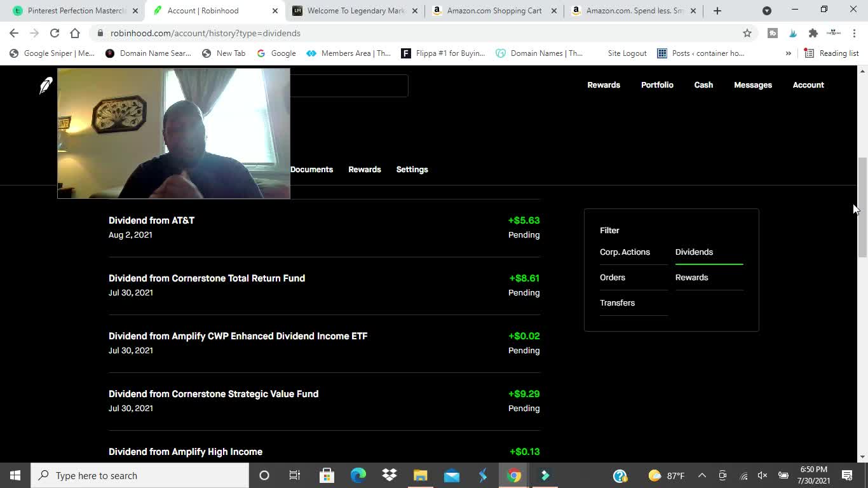Open Dividend from AT&T entry
The width and height of the screenshot is (868, 488).
(324, 227)
